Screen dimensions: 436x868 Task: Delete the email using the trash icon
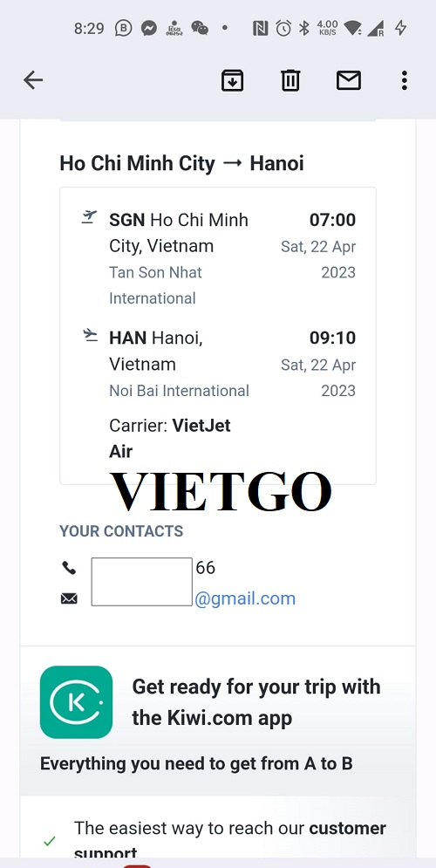pyautogui.click(x=290, y=81)
